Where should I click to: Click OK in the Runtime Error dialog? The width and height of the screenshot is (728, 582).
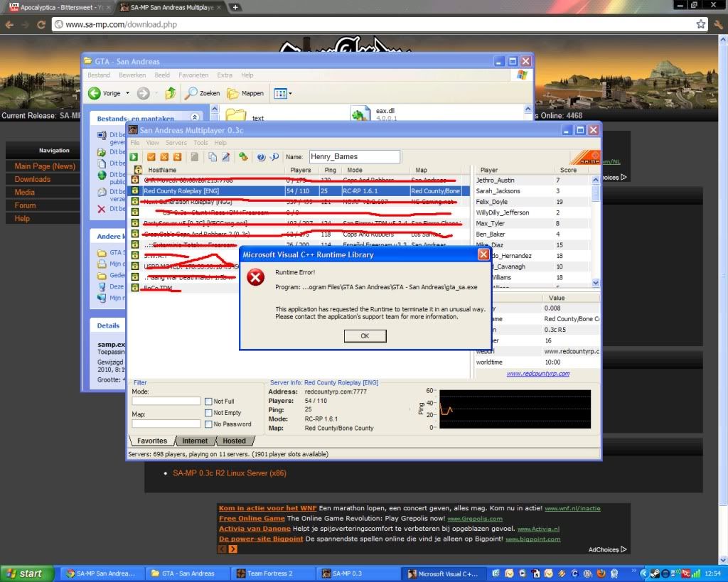tap(365, 336)
